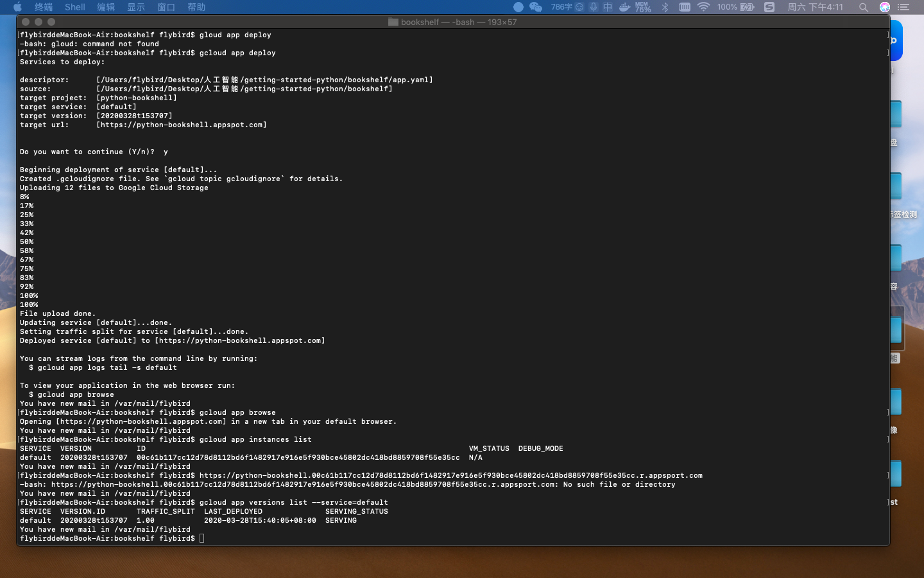Screen dimensions: 924x578
Task: Click 'gloud: command not found' error line
Action: click(x=89, y=44)
